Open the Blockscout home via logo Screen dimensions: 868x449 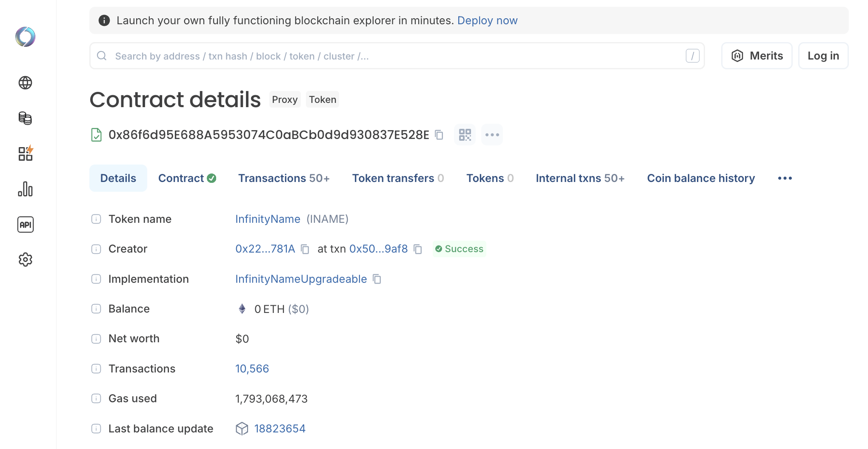pyautogui.click(x=25, y=37)
